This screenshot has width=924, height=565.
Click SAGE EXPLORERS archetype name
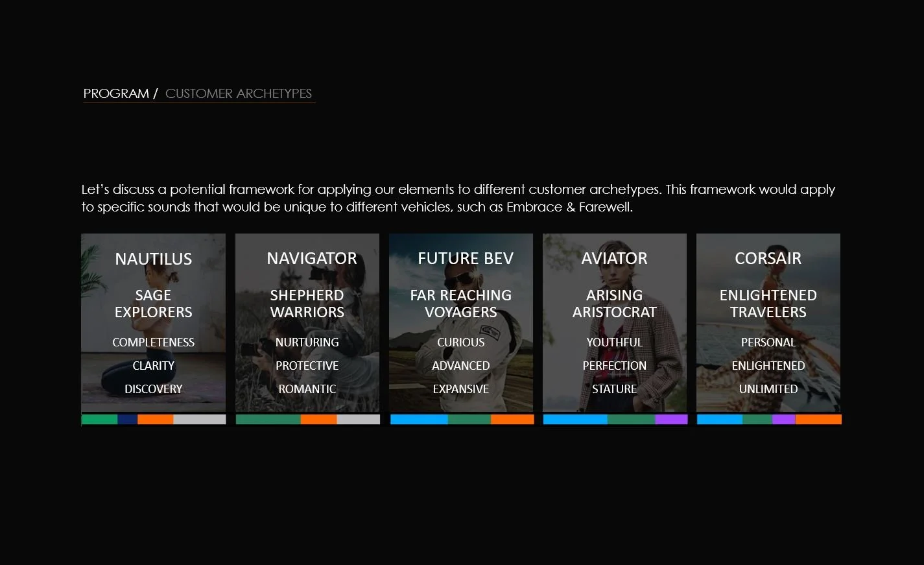coord(154,304)
